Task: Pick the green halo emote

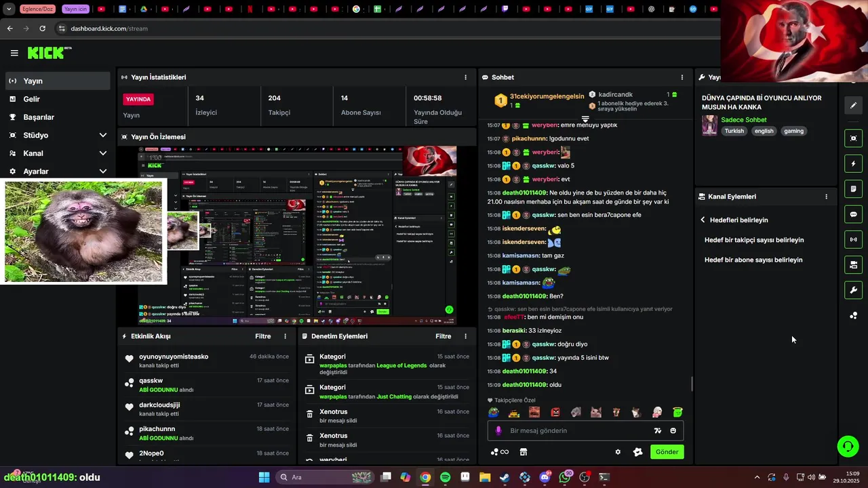Action: (x=677, y=412)
